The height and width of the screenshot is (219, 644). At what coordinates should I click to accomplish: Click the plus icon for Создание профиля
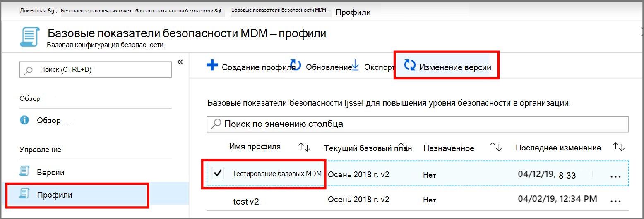(212, 65)
